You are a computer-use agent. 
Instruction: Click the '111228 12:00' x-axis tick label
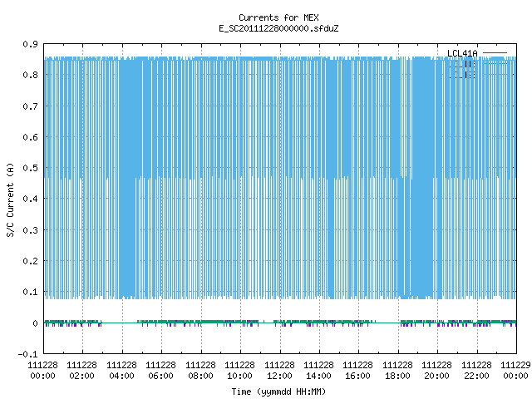(x=279, y=371)
